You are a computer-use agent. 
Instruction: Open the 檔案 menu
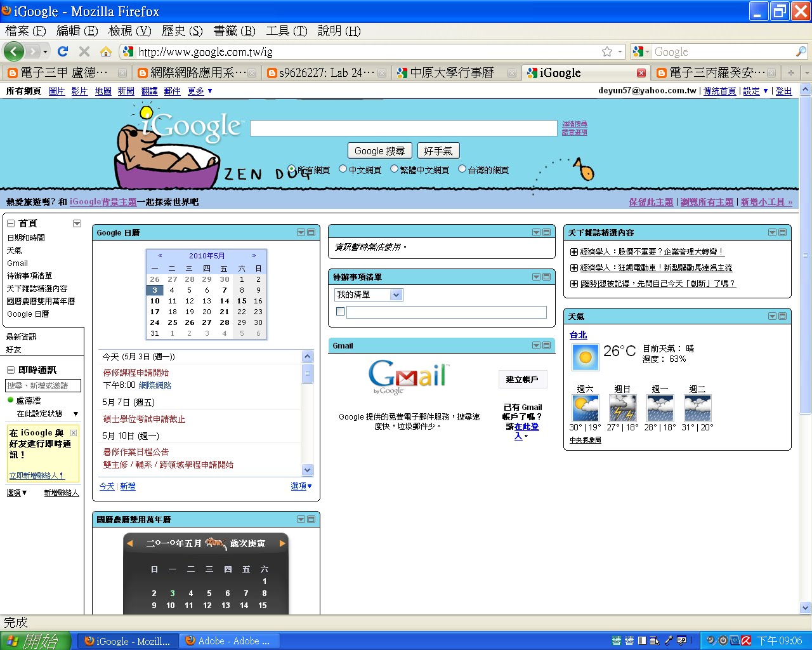point(25,30)
